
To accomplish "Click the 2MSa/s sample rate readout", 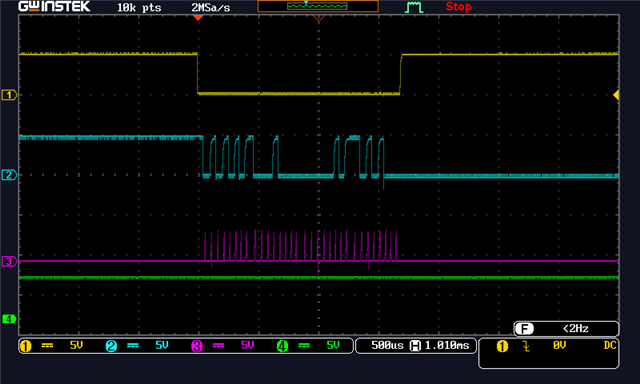I will click(x=211, y=7).
